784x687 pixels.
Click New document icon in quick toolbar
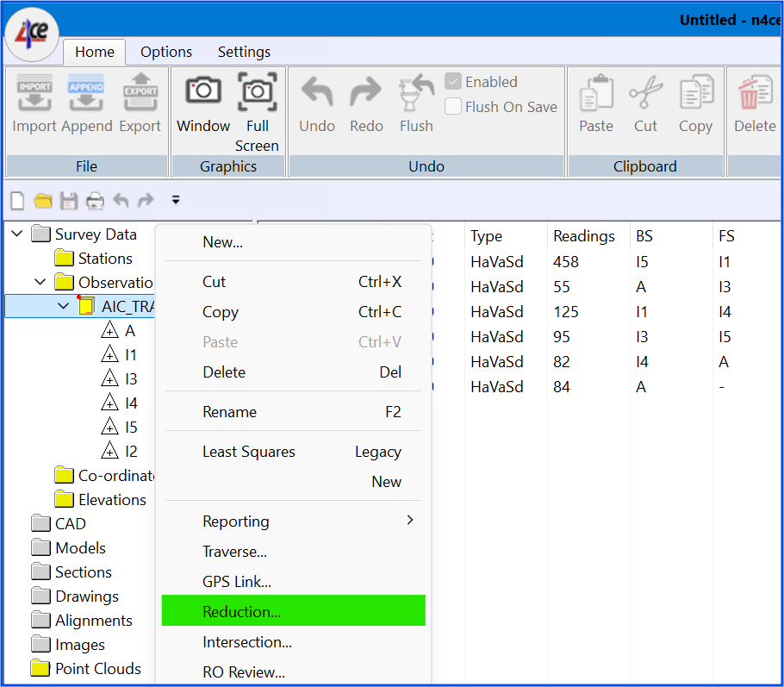(17, 201)
